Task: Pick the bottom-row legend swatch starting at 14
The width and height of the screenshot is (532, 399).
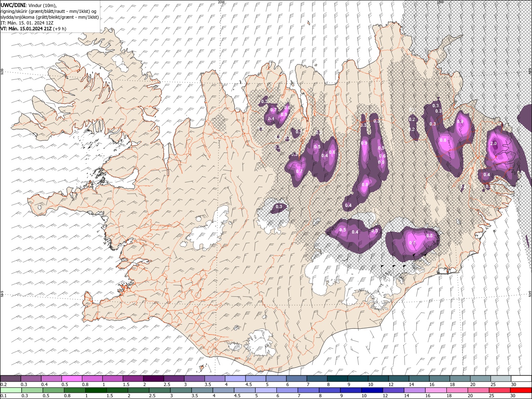Action: coord(414,390)
